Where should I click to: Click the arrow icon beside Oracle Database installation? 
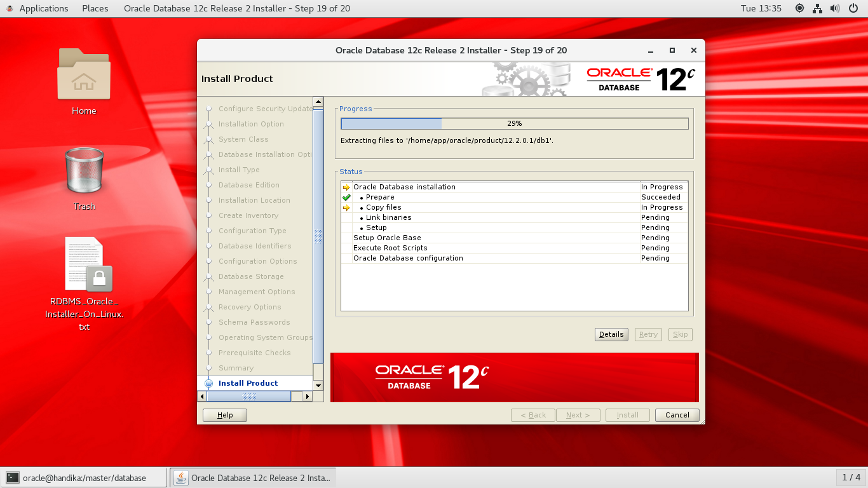pyautogui.click(x=346, y=187)
